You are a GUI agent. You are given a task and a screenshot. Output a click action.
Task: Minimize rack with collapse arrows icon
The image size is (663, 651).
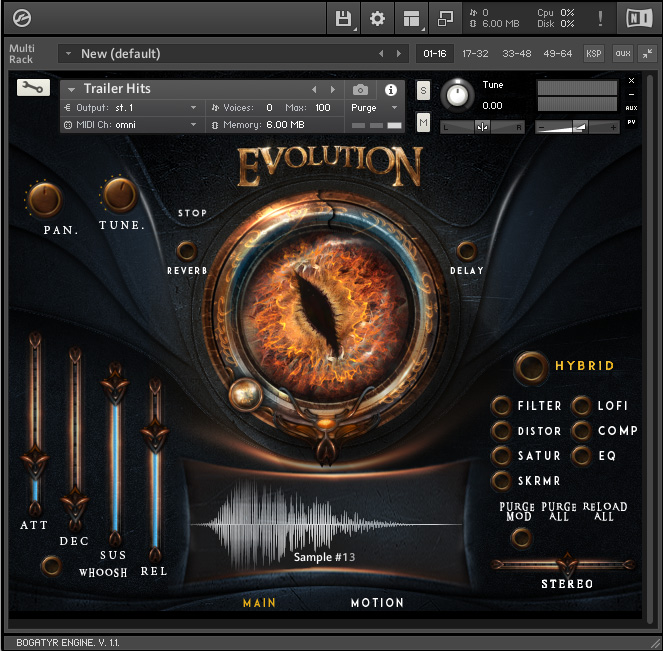tap(647, 53)
